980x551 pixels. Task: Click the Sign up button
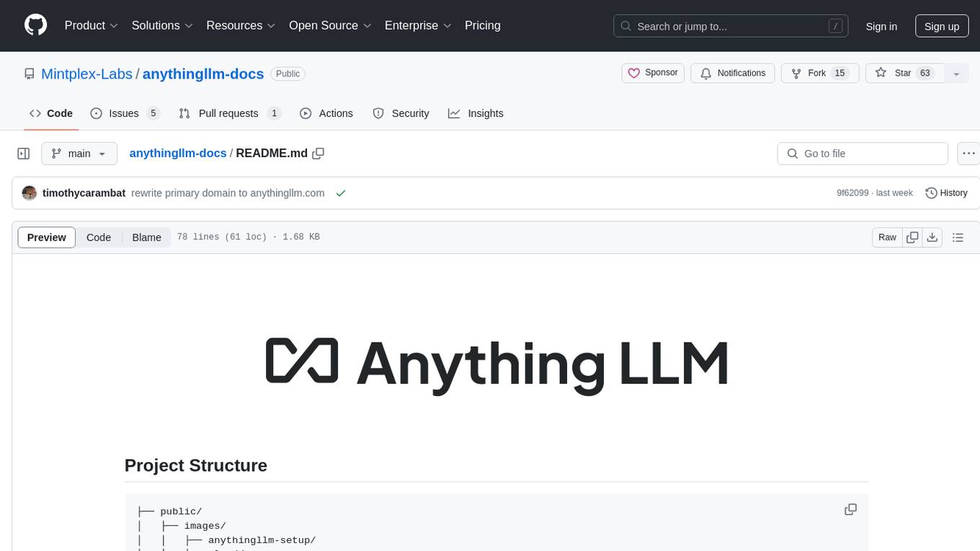coord(942,26)
